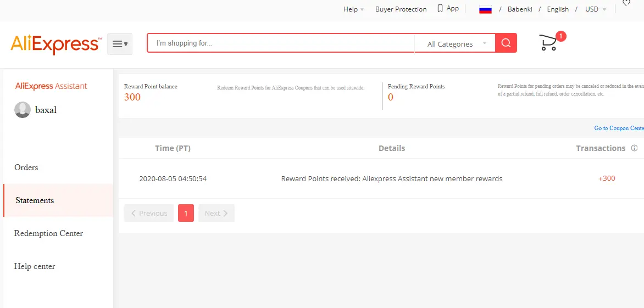Image resolution: width=644 pixels, height=308 pixels.
Task: Select Statements in the sidebar
Action: 58,200
